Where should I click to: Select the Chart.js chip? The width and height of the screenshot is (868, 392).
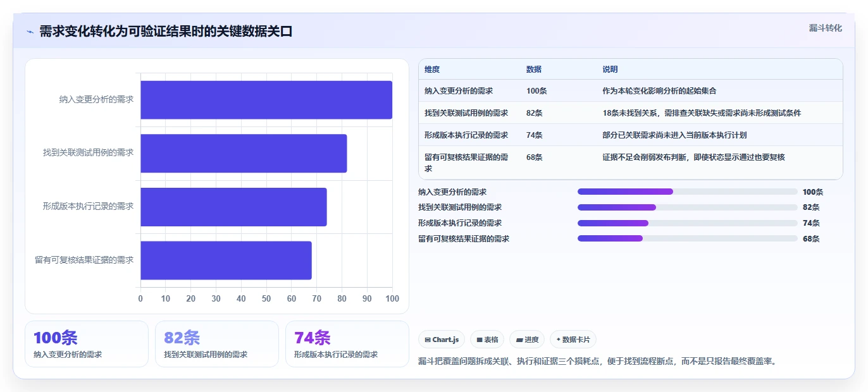pyautogui.click(x=442, y=340)
